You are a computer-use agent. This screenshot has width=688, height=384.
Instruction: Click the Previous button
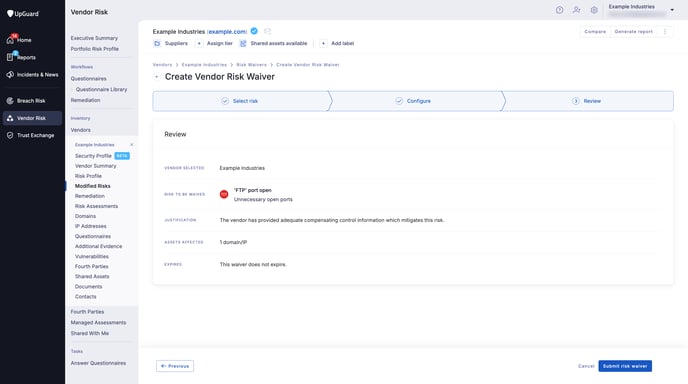(175, 366)
